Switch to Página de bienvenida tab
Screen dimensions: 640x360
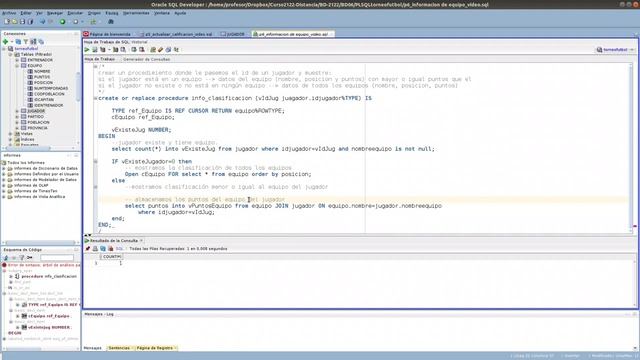pyautogui.click(x=107, y=34)
